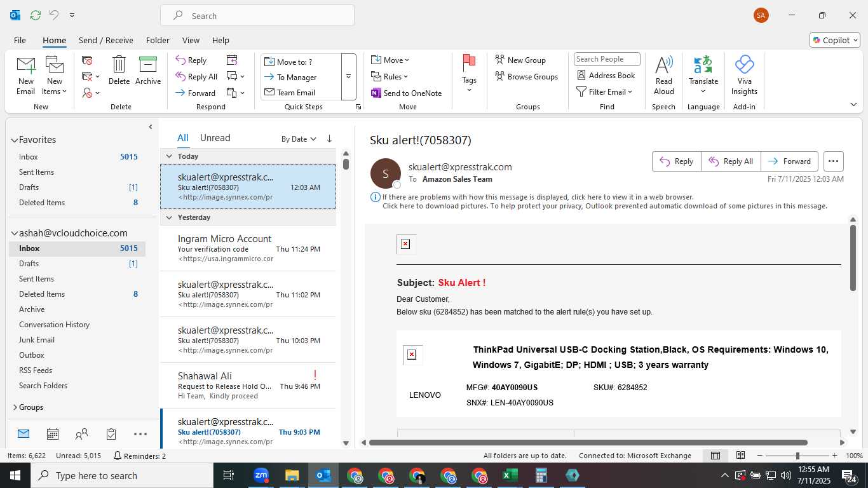Open the Ingram Micro Account email
This screenshot has height=488, width=868.
[248, 248]
